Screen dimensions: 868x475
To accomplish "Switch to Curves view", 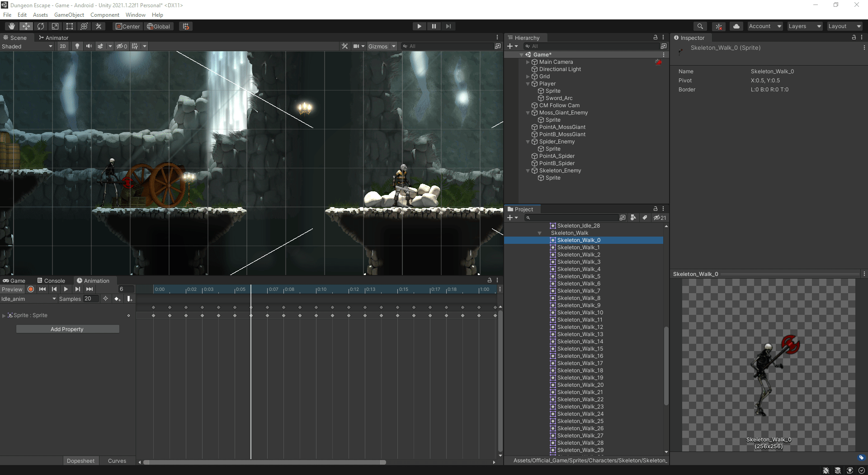I will 117,461.
